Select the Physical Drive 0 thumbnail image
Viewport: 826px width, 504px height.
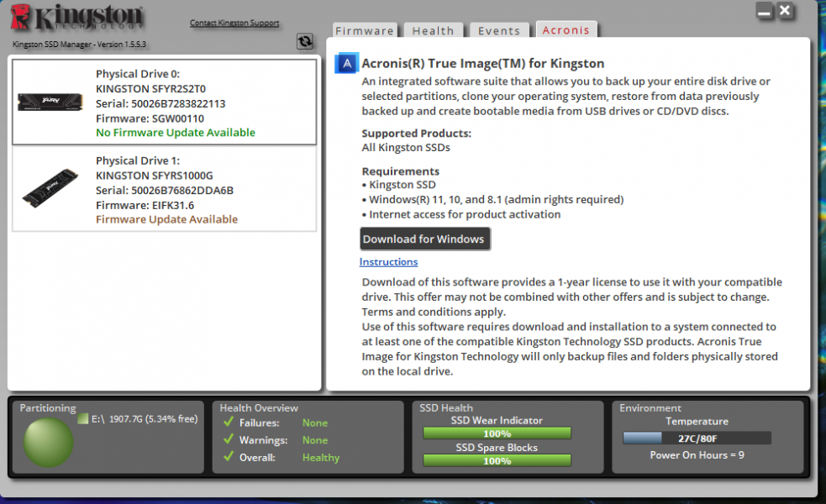click(x=50, y=102)
